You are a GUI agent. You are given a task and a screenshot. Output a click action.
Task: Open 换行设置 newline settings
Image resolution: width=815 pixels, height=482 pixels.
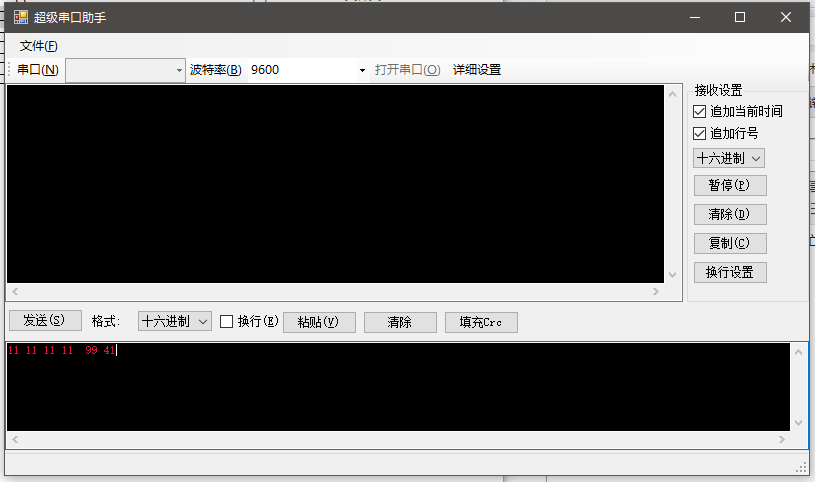pos(730,272)
